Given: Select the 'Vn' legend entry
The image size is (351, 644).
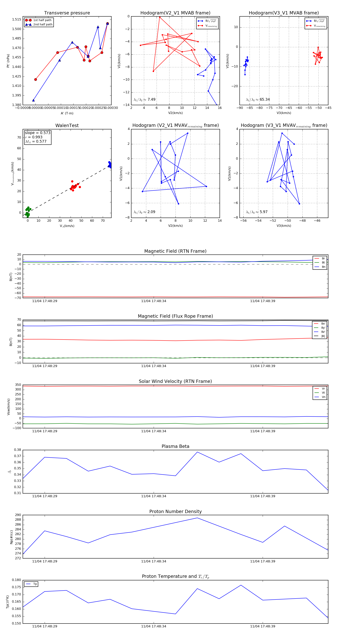Looking at the screenshot, I should [320, 397].
